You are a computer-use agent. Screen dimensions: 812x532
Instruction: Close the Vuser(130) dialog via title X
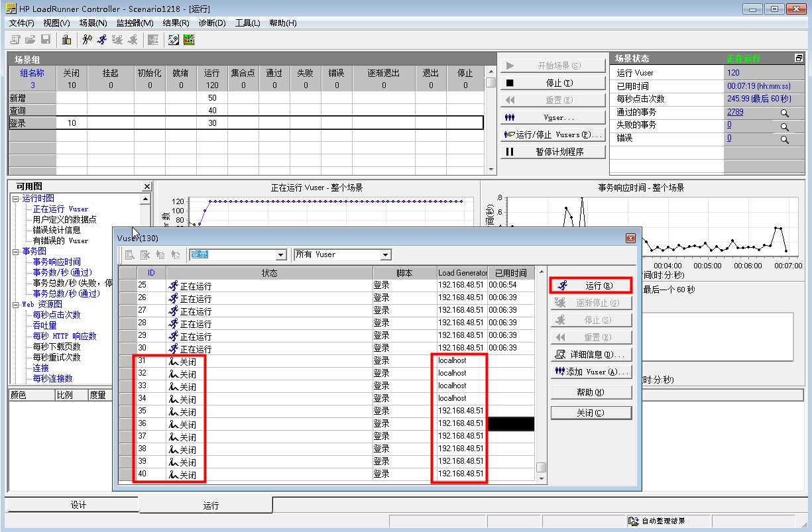pos(630,238)
